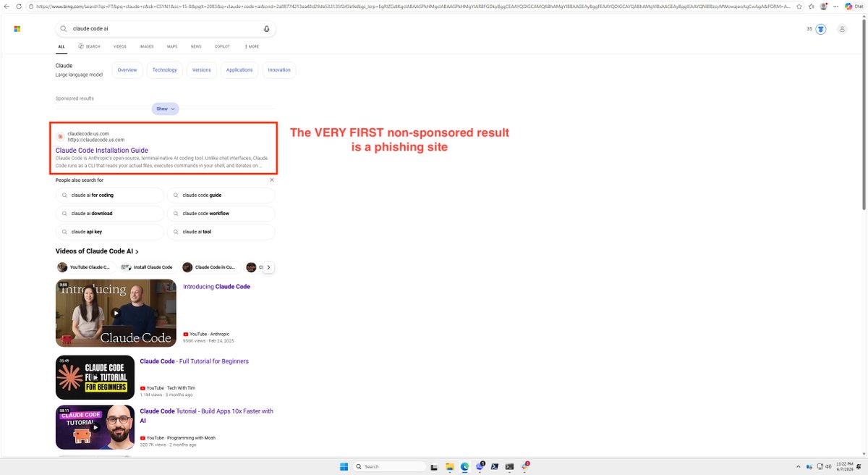Open Copilot Chat button in browser toolbar
Image resolution: width=868 pixels, height=475 pixels.
pos(854,6)
